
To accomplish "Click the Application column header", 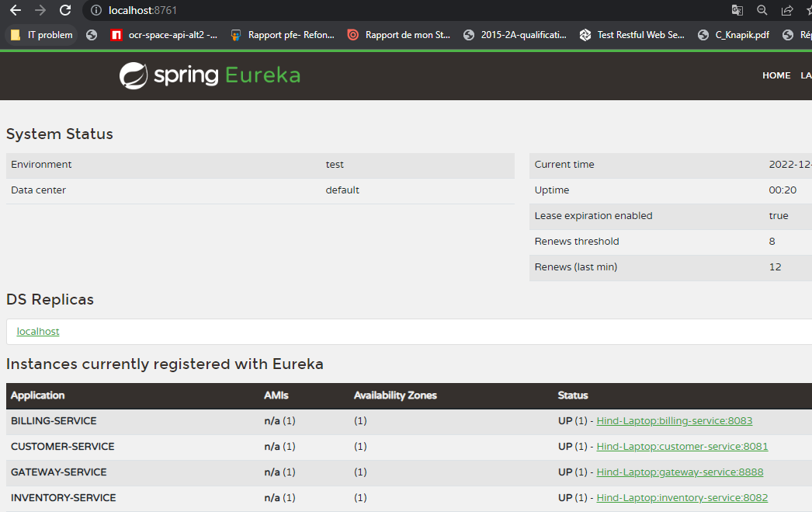I will 38,395.
